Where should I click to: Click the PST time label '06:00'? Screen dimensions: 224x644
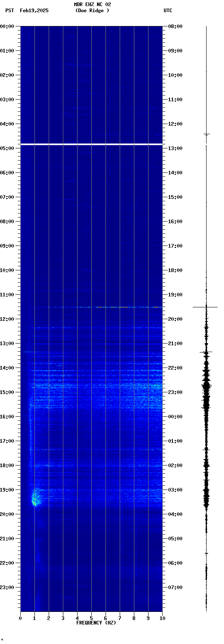click(7, 173)
